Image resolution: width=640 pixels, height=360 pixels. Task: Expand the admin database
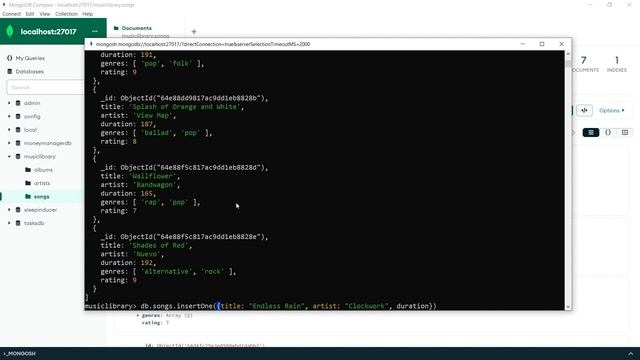[x=9, y=103]
